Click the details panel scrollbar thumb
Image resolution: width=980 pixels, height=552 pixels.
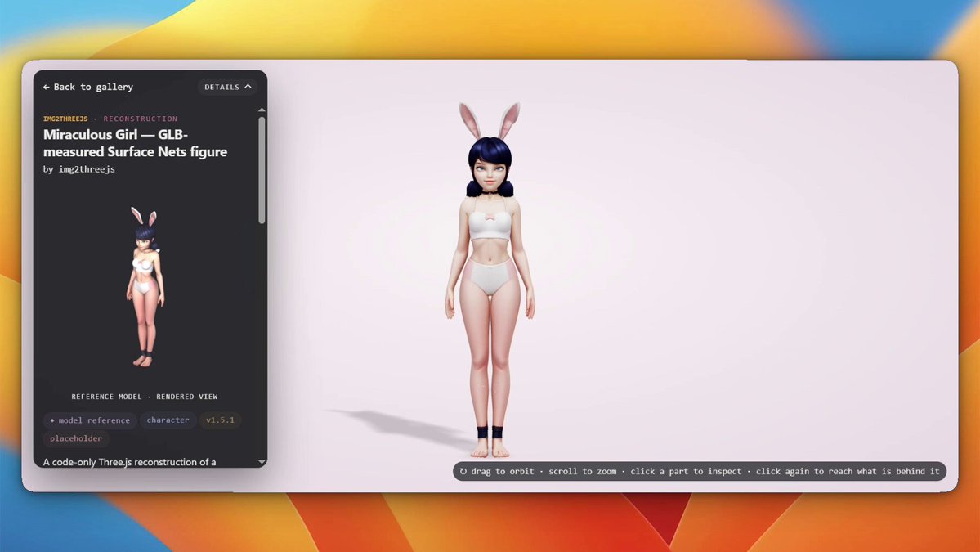[262, 169]
